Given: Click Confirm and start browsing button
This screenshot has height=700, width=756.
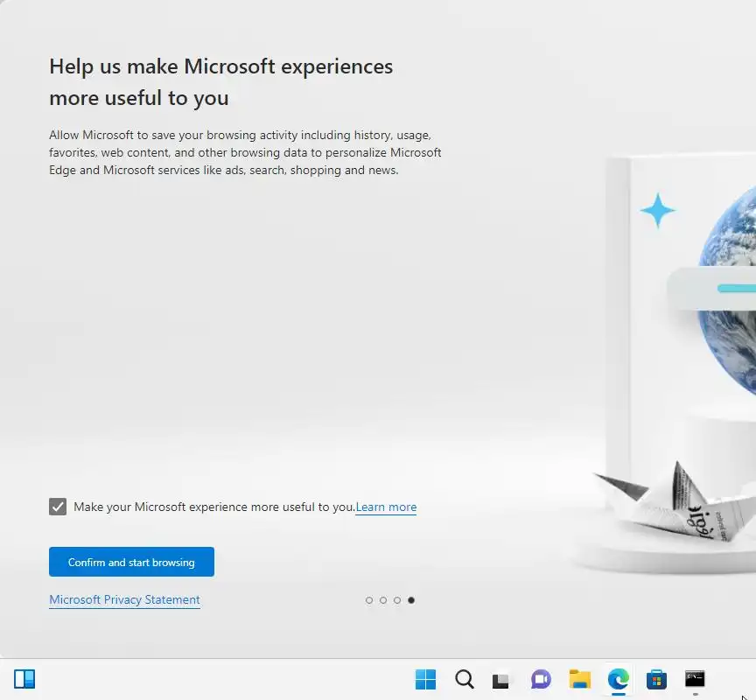Looking at the screenshot, I should pyautogui.click(x=131, y=562).
